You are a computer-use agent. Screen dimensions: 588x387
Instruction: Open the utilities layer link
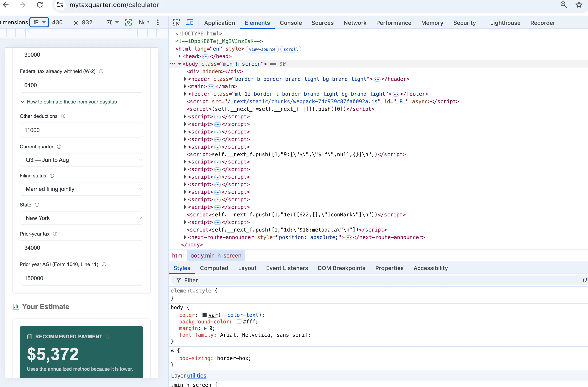point(196,376)
